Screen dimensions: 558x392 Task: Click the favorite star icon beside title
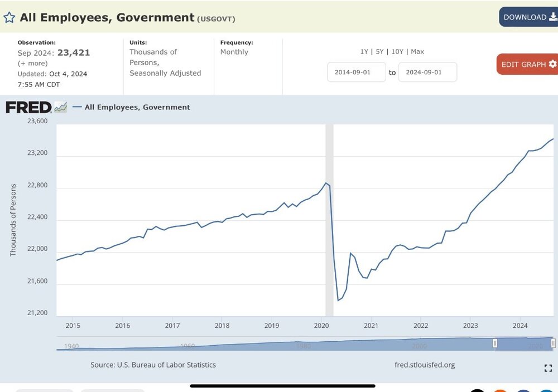coord(9,17)
